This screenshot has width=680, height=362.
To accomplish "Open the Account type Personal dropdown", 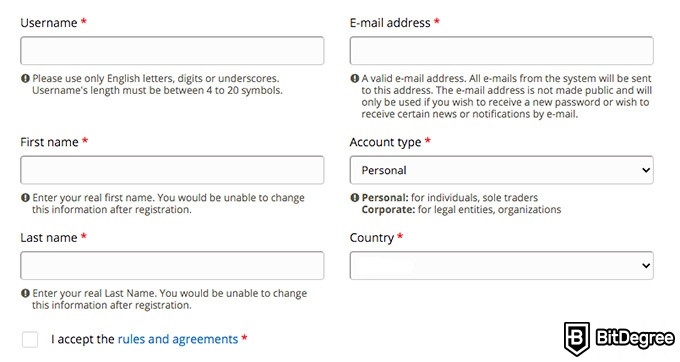I will coord(501,170).
